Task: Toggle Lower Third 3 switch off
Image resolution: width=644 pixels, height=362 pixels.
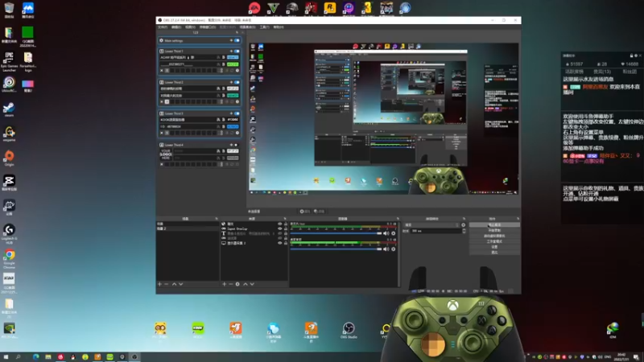Action: click(237, 113)
